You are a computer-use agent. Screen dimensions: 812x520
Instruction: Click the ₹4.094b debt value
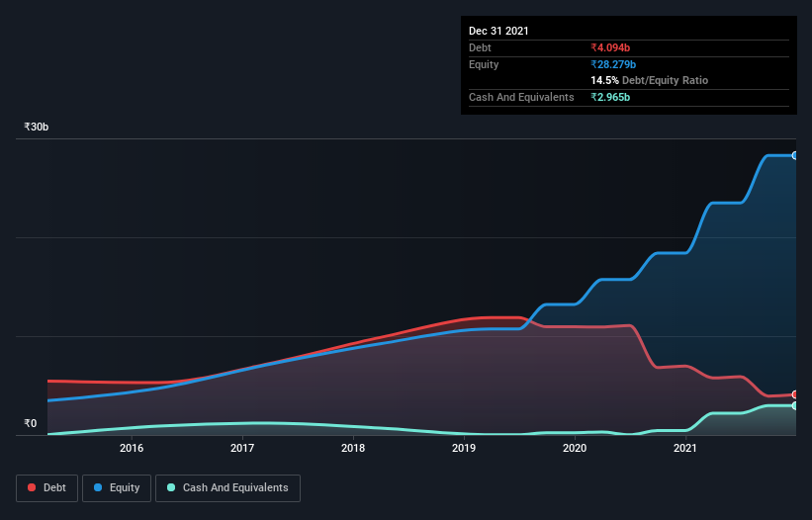pos(610,47)
